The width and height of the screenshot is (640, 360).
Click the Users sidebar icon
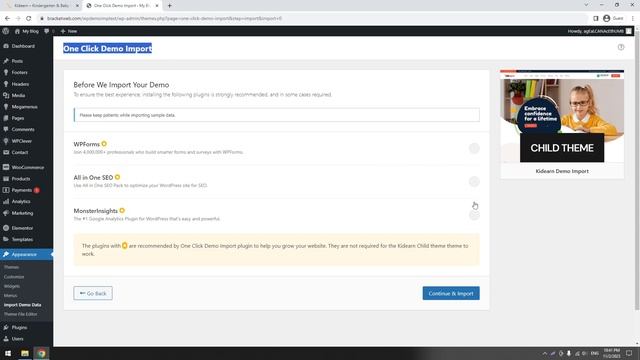6,339
